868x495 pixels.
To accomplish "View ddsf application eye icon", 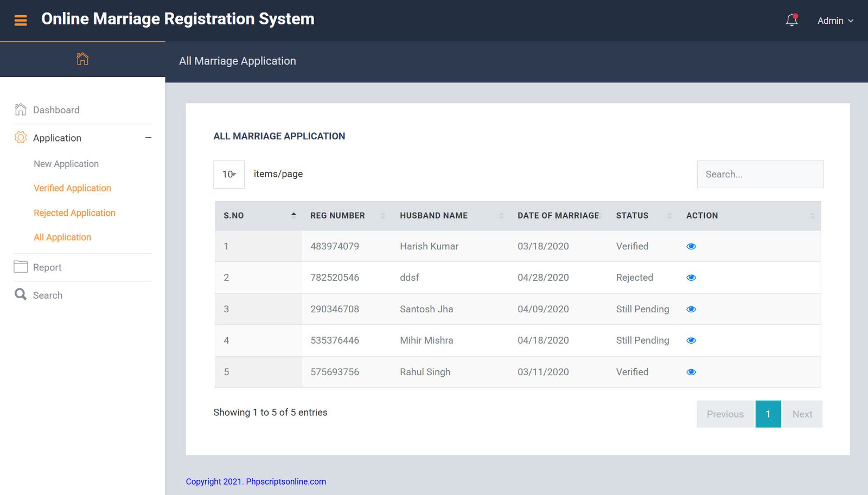I will coord(691,278).
